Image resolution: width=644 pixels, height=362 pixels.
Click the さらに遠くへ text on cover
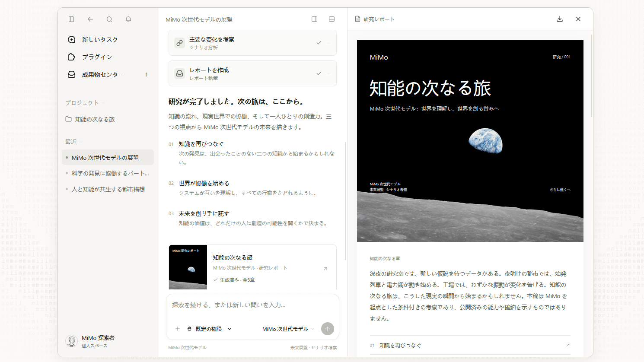pos(560,190)
